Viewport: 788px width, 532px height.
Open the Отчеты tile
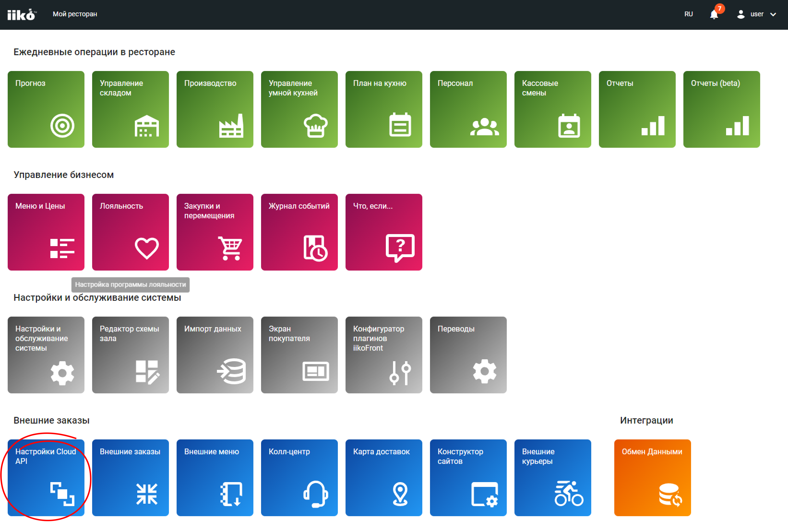coord(637,109)
